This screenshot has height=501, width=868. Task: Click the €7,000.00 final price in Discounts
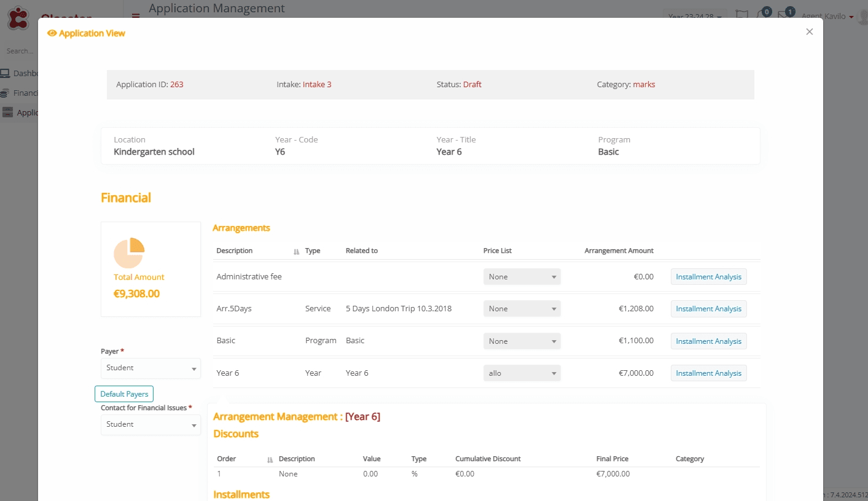pos(613,474)
